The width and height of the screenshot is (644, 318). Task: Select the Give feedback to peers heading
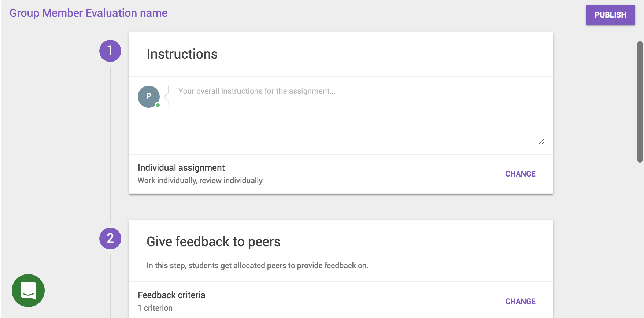(214, 242)
